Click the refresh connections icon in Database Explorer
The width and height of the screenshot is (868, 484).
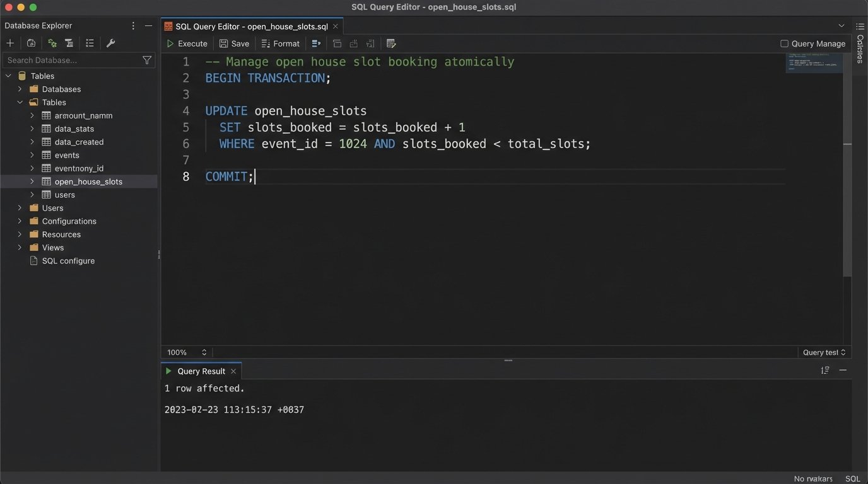pos(52,42)
